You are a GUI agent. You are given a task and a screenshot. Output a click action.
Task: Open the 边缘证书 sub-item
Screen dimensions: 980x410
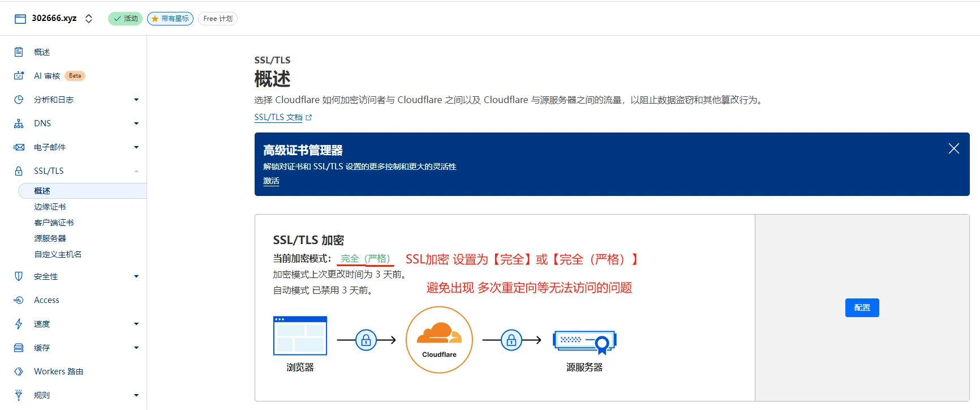50,207
